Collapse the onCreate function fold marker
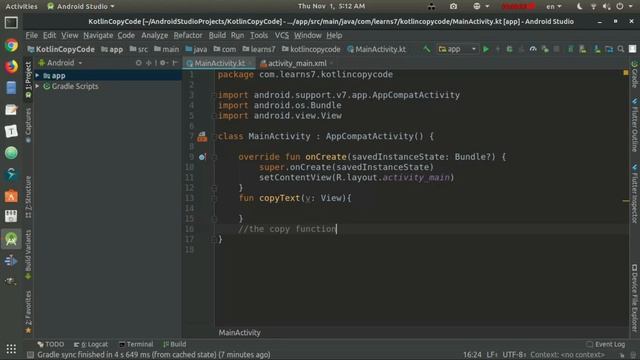This screenshot has height=360, width=640. pyautogui.click(x=214, y=157)
